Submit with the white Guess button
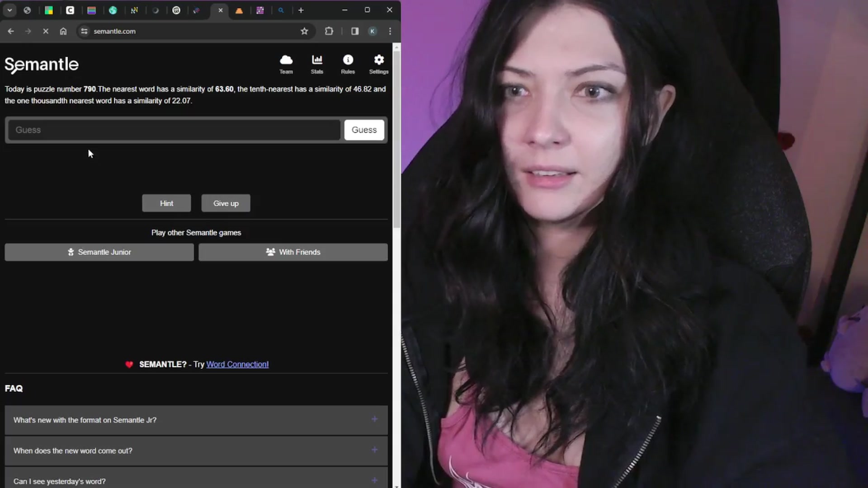Screen dimensions: 868x488 pos(364,130)
